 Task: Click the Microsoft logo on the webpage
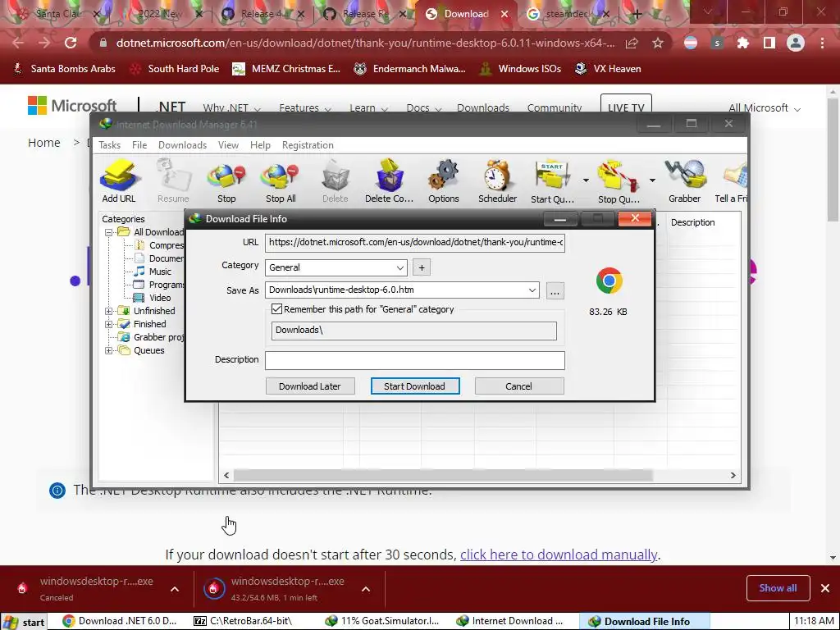[x=72, y=106]
